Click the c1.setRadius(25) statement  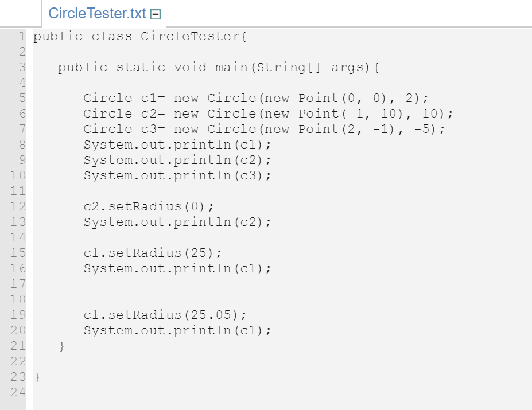pos(152,253)
